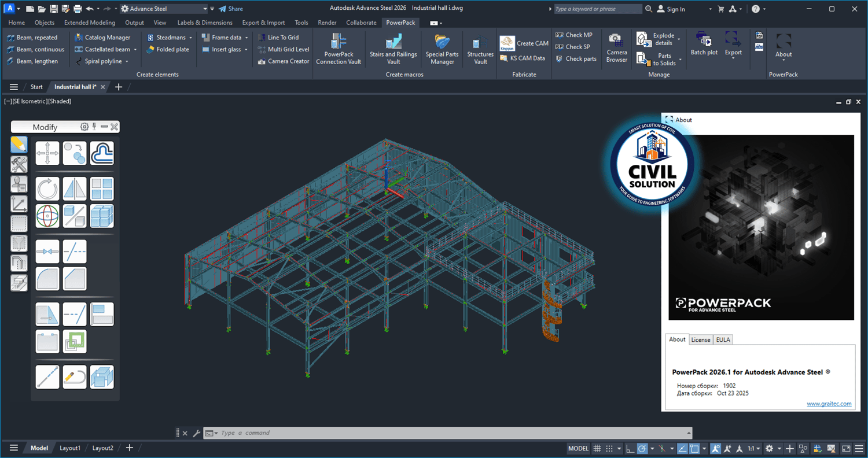Toggle Ortho mode in status bar
Screen dimensions: 868x458
coord(630,449)
